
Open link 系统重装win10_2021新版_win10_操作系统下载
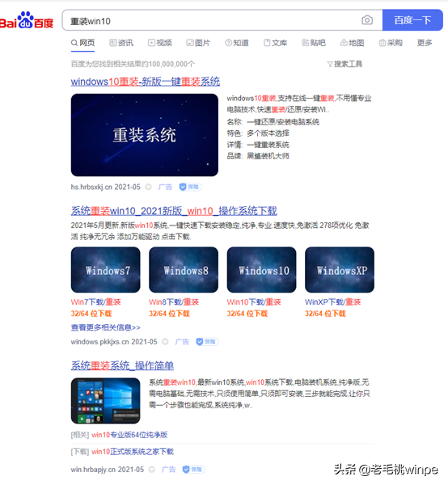pos(174,211)
